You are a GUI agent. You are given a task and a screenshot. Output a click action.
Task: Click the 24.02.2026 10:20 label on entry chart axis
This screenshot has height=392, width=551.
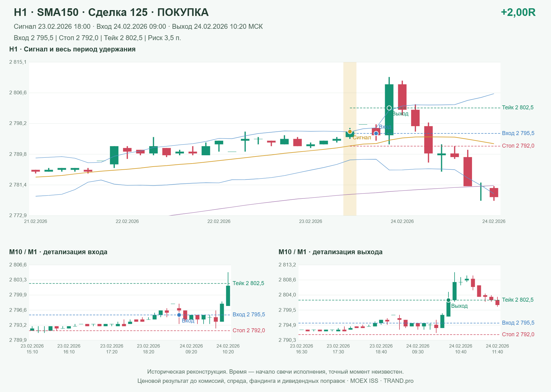tap(228, 349)
